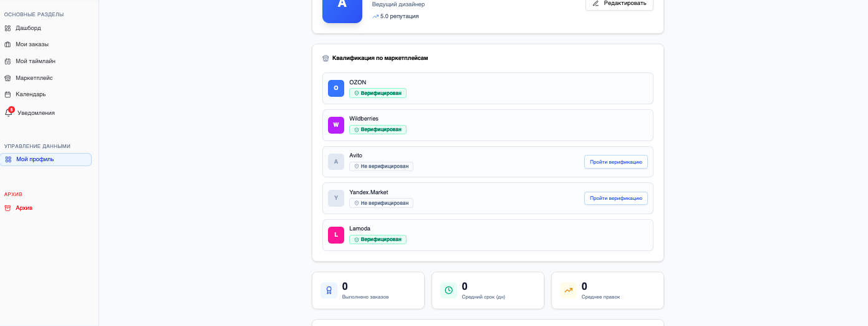The image size is (868, 326).
Task: Click the pink Lamoda L badge
Action: [x=336, y=235]
